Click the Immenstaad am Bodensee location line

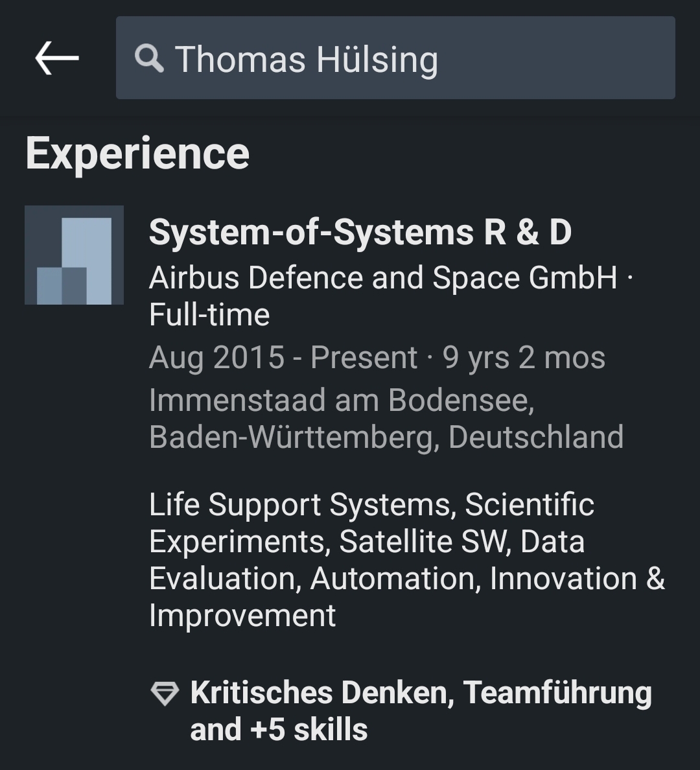click(x=342, y=400)
